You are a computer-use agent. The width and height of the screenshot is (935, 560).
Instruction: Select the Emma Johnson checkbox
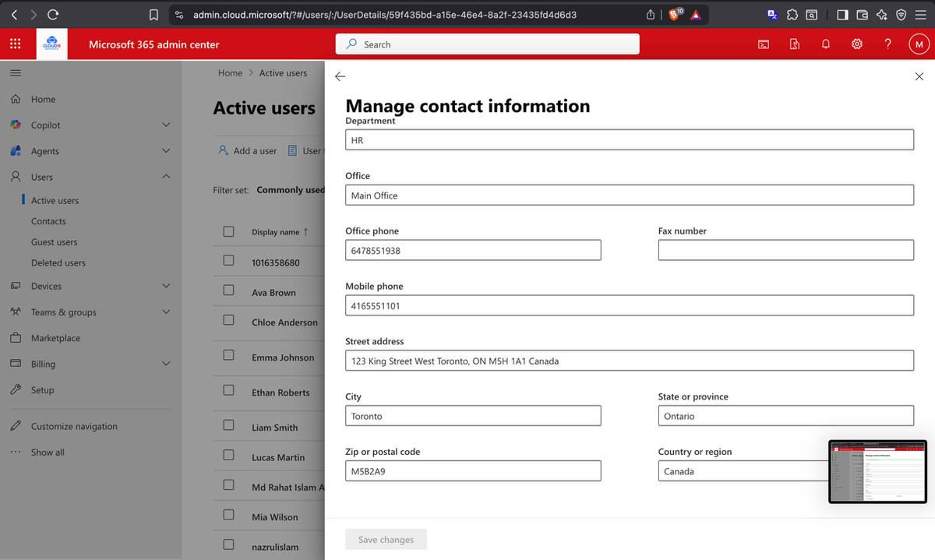point(228,354)
